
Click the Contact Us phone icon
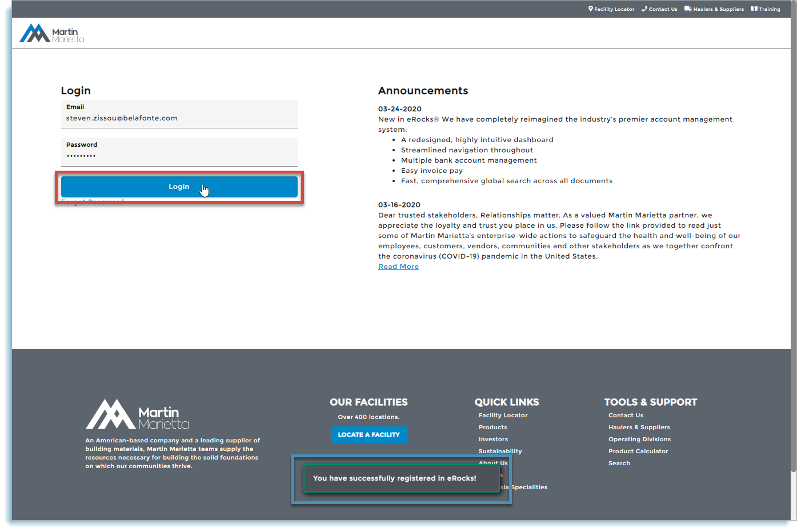pos(644,9)
